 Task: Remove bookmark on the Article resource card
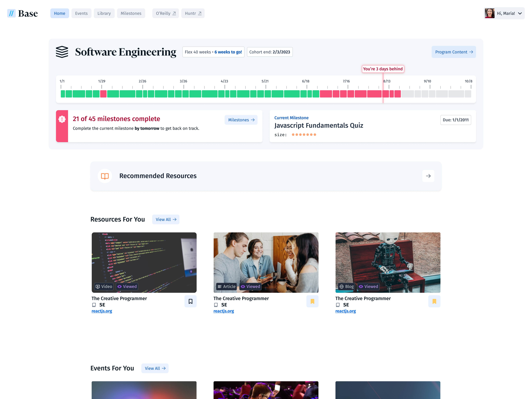tap(312, 301)
